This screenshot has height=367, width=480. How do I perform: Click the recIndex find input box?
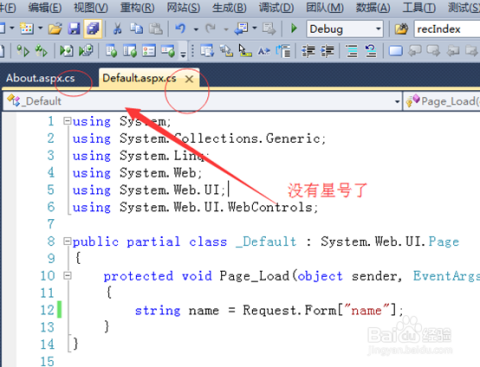point(447,29)
